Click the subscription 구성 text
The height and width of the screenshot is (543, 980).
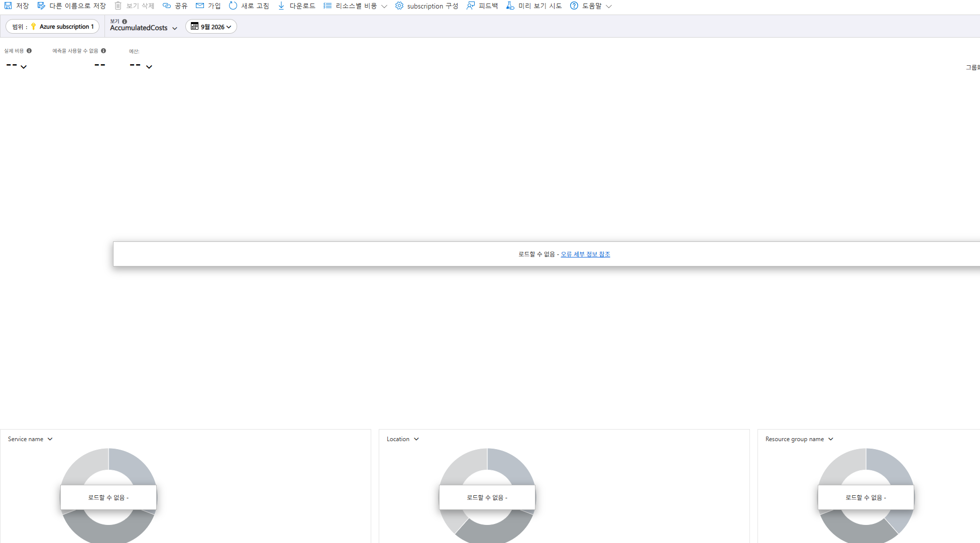(432, 6)
